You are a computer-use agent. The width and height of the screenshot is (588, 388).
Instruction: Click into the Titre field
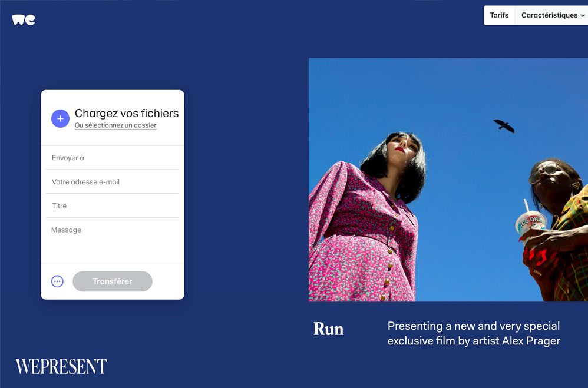click(113, 206)
